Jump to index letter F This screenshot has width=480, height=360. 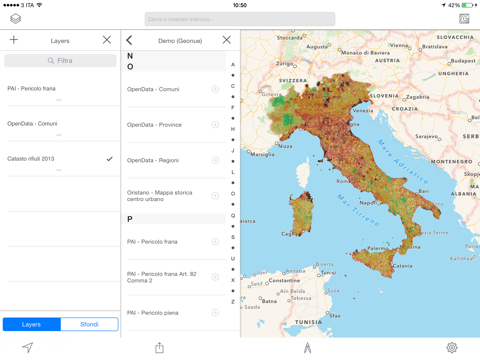[233, 107]
